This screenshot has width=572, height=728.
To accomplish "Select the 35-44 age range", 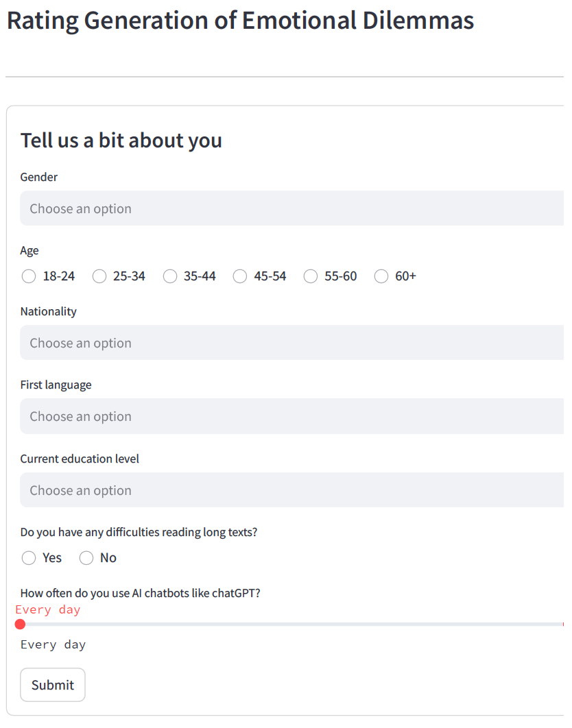I will tap(170, 276).
